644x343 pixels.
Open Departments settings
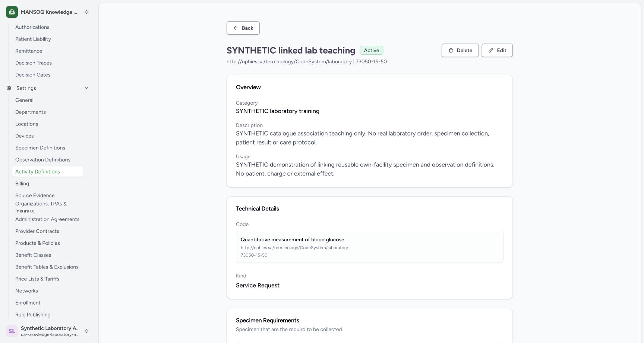pyautogui.click(x=31, y=112)
